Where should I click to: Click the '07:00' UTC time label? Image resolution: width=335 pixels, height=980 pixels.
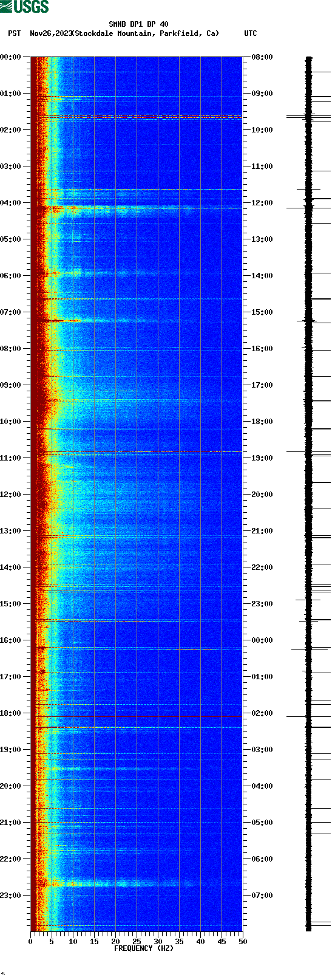pos(262,896)
